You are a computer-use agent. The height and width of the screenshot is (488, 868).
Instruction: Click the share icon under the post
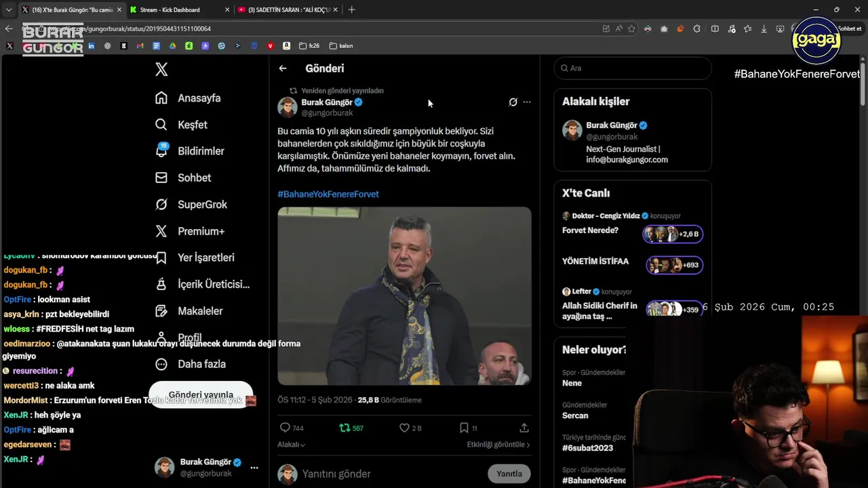(x=524, y=428)
